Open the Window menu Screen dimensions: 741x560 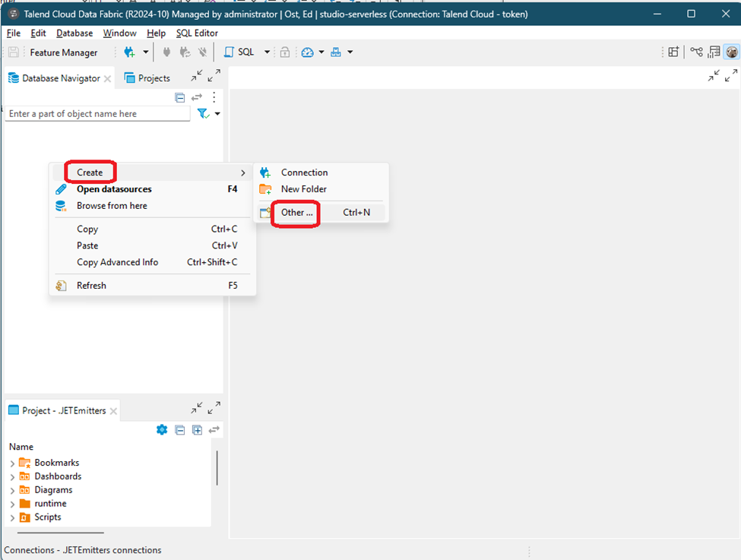120,33
